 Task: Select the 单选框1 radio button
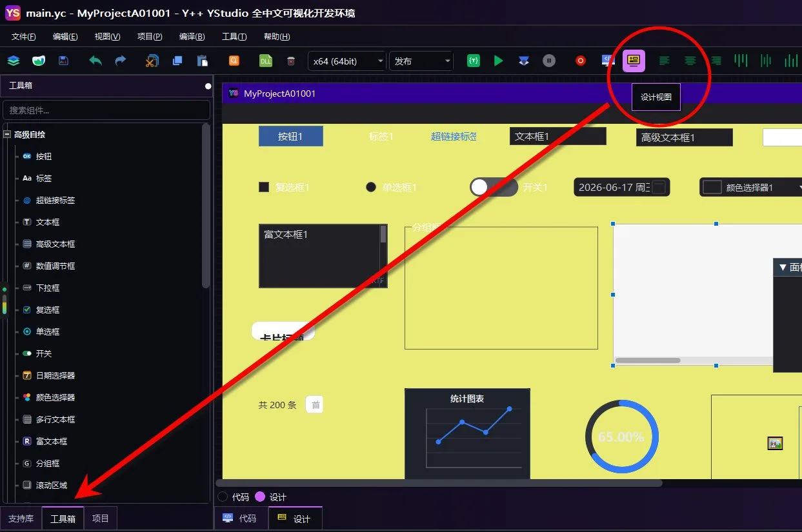point(371,187)
